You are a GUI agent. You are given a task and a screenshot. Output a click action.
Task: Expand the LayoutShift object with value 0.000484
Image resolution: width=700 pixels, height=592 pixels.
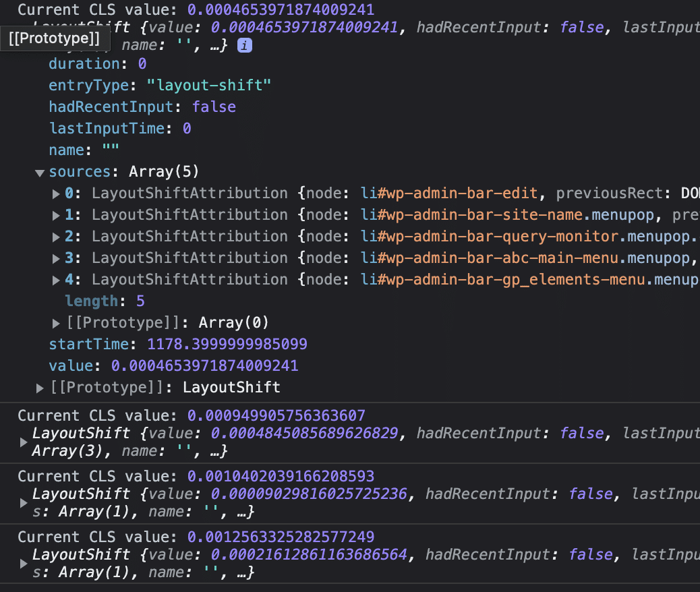click(x=24, y=442)
